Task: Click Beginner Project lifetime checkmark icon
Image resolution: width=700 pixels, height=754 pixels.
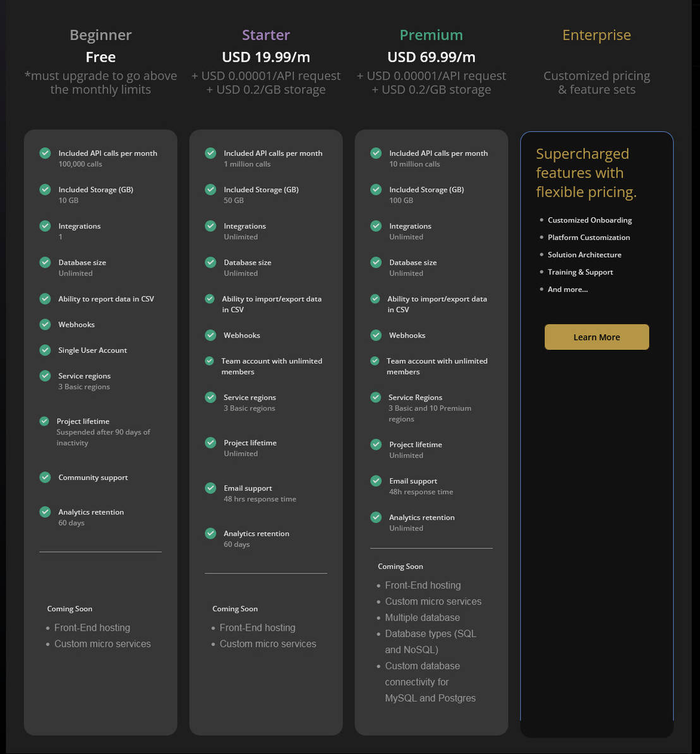Action: tap(44, 421)
